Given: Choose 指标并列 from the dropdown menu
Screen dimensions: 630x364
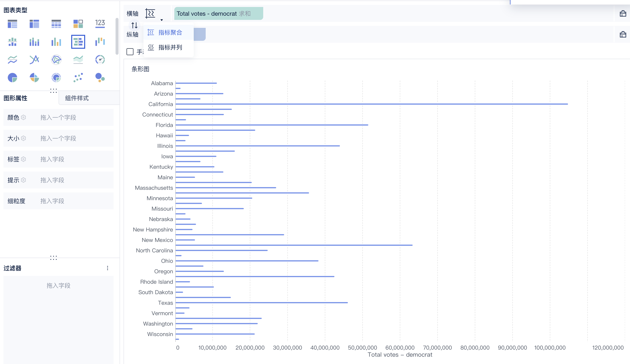Looking at the screenshot, I should 170,47.
